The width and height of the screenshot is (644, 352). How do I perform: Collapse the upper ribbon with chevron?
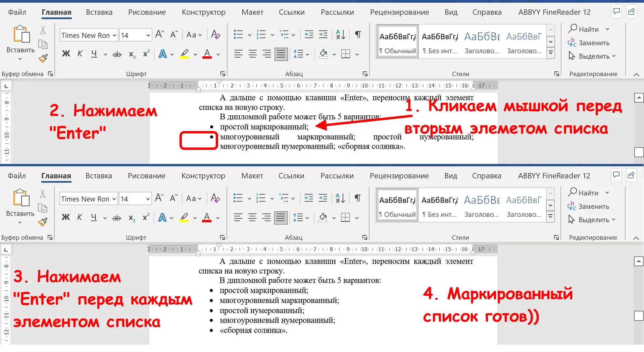click(636, 74)
